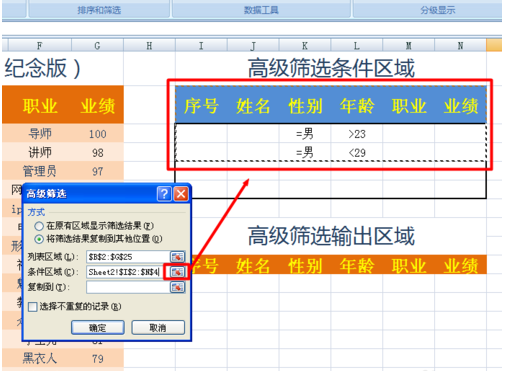Viewport: 505px width, 371px height.
Task: Select 将筛选结果复制到其他位置 radio option
Action: (x=39, y=239)
